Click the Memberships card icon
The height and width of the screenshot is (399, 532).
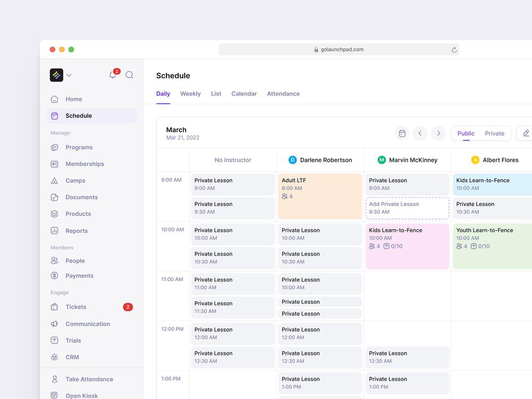coord(54,164)
